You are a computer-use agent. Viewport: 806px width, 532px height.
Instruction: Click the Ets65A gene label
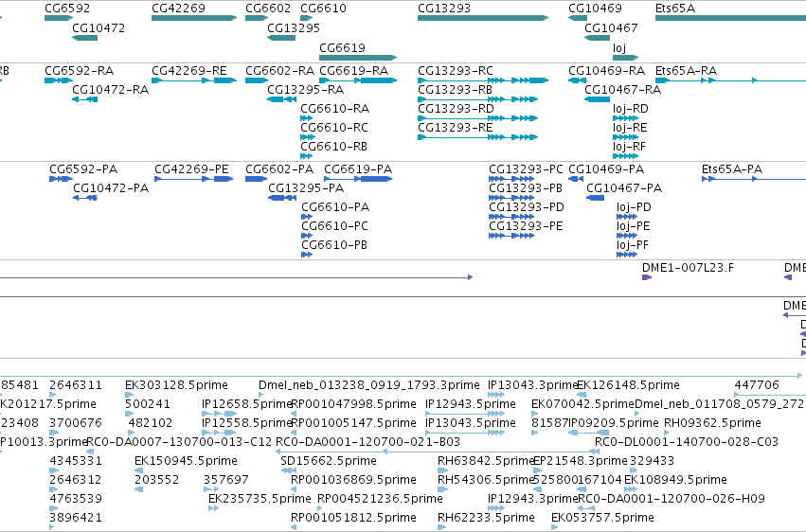pos(675,9)
